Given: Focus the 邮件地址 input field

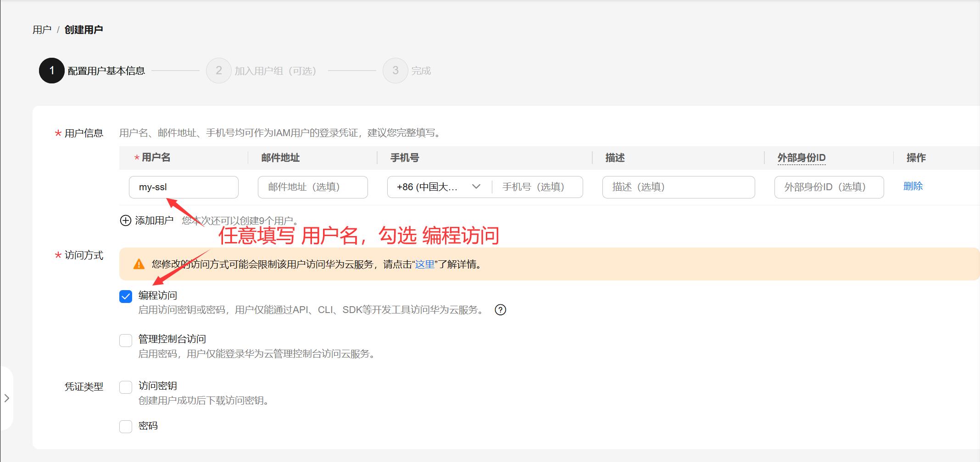Looking at the screenshot, I should [x=312, y=187].
